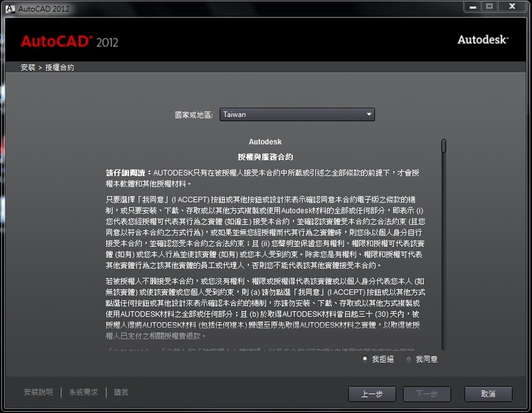Click the 國家或地區 label

coord(194,115)
